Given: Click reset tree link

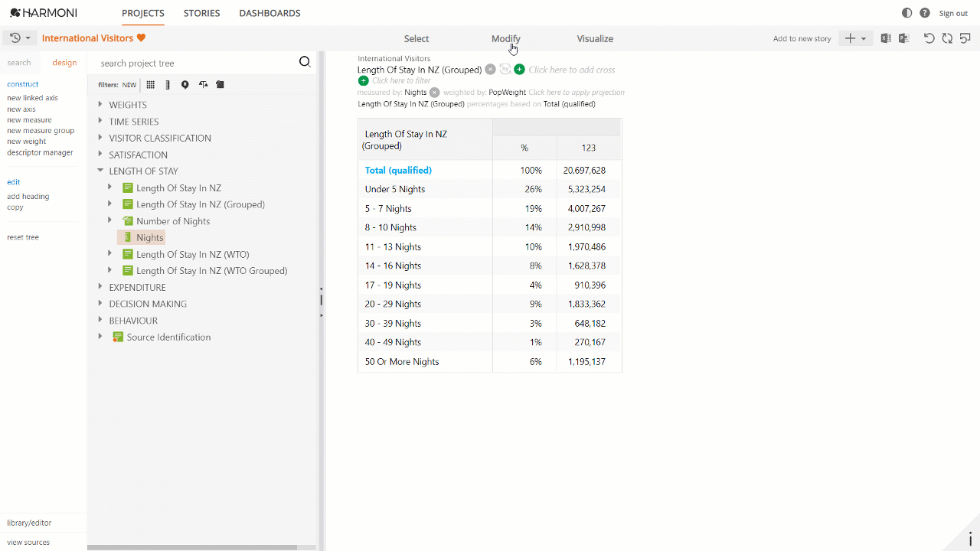Looking at the screenshot, I should [x=23, y=237].
